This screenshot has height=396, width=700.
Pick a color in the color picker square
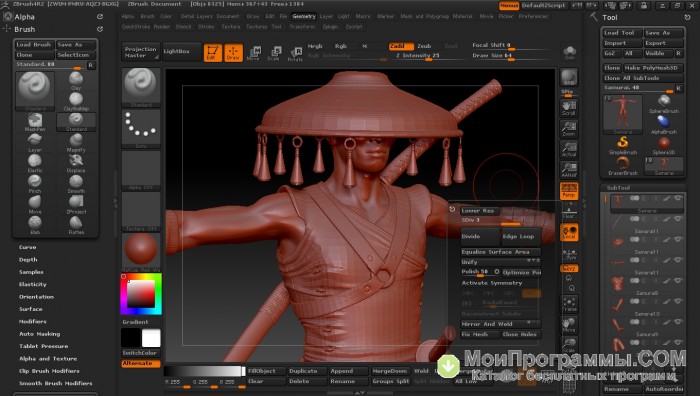(141, 294)
